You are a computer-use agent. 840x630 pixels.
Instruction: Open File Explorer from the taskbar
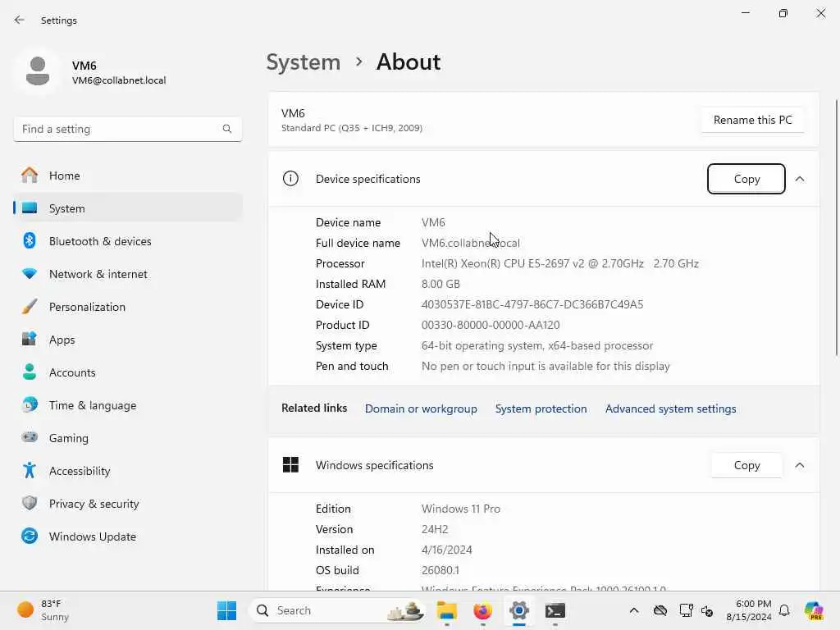click(447, 610)
